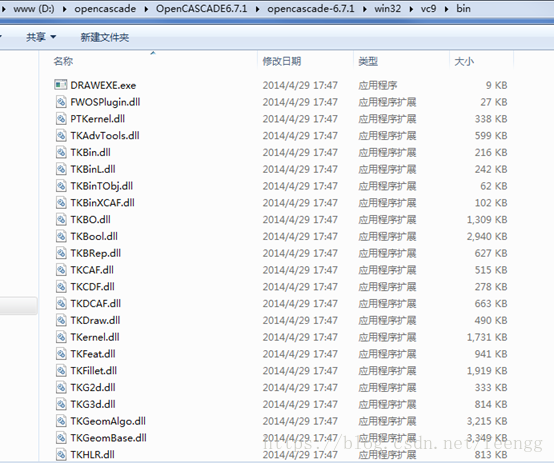Click the TKFeat.dll file icon
This screenshot has height=463, width=554.
click(x=61, y=354)
